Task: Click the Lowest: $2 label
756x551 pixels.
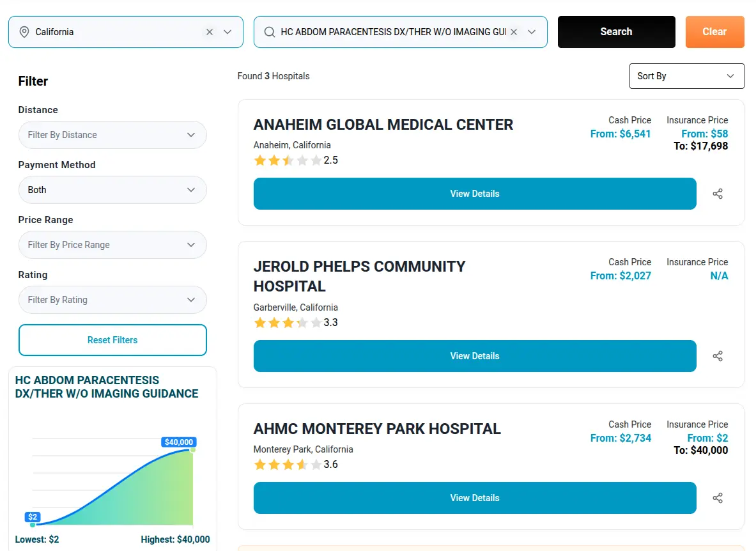Action: 37,539
